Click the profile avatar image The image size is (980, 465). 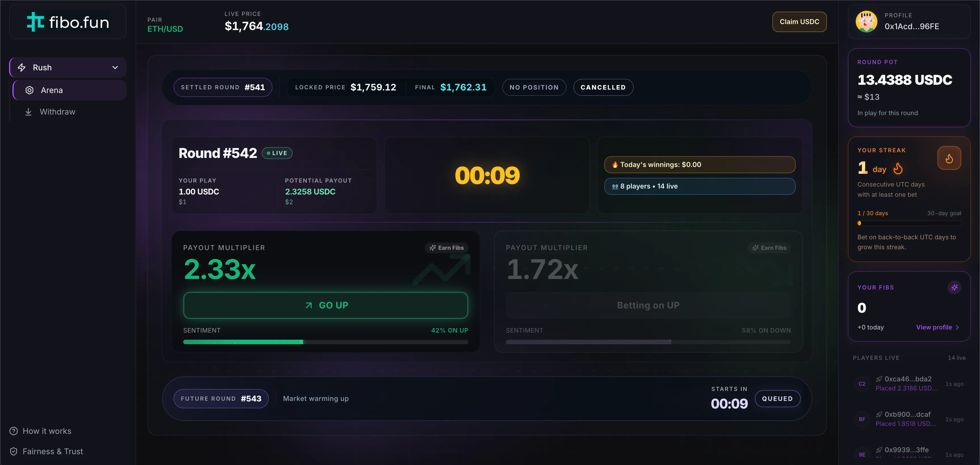866,21
